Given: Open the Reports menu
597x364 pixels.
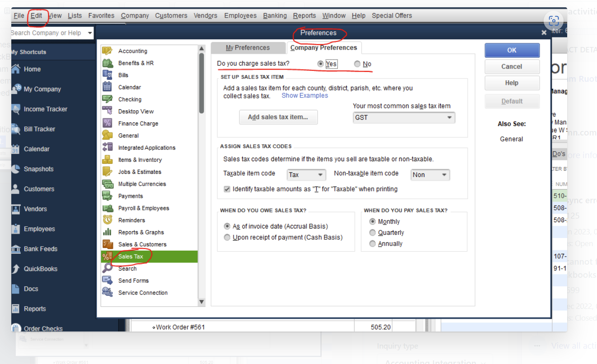Looking at the screenshot, I should coord(305,15).
